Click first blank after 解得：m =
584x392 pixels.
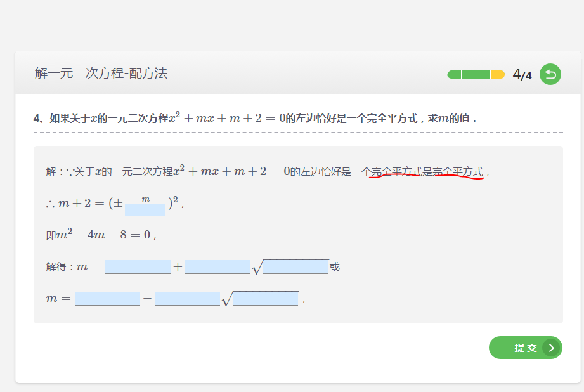click(138, 267)
